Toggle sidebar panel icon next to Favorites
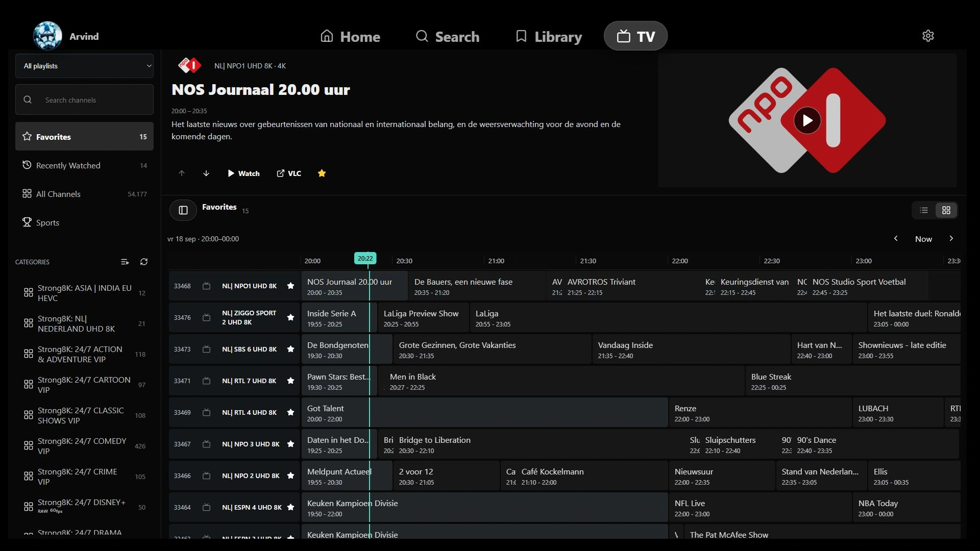 [183, 210]
